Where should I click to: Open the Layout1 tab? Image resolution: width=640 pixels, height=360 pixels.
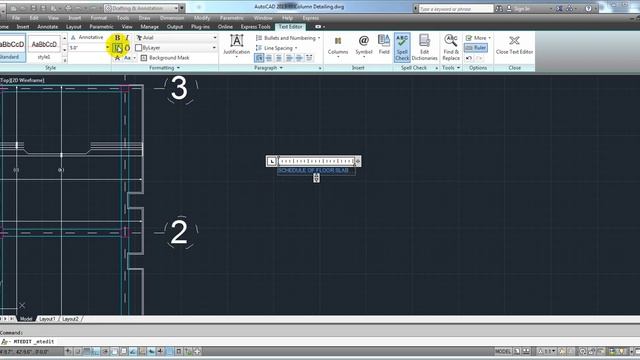47,319
